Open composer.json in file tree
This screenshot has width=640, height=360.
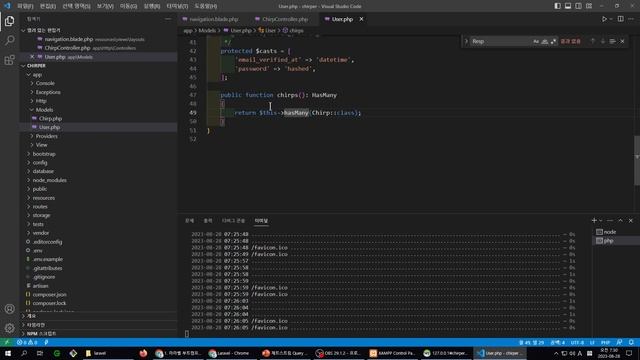[49, 294]
